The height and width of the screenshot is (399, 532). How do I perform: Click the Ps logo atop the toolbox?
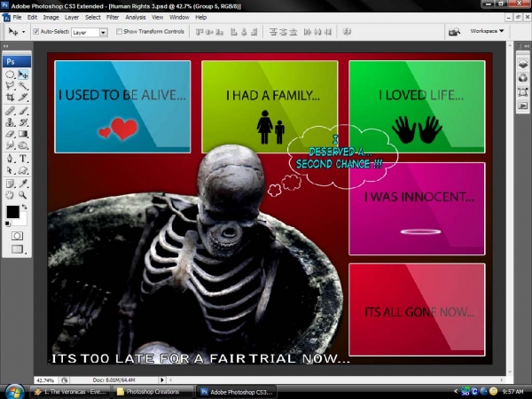(x=17, y=61)
